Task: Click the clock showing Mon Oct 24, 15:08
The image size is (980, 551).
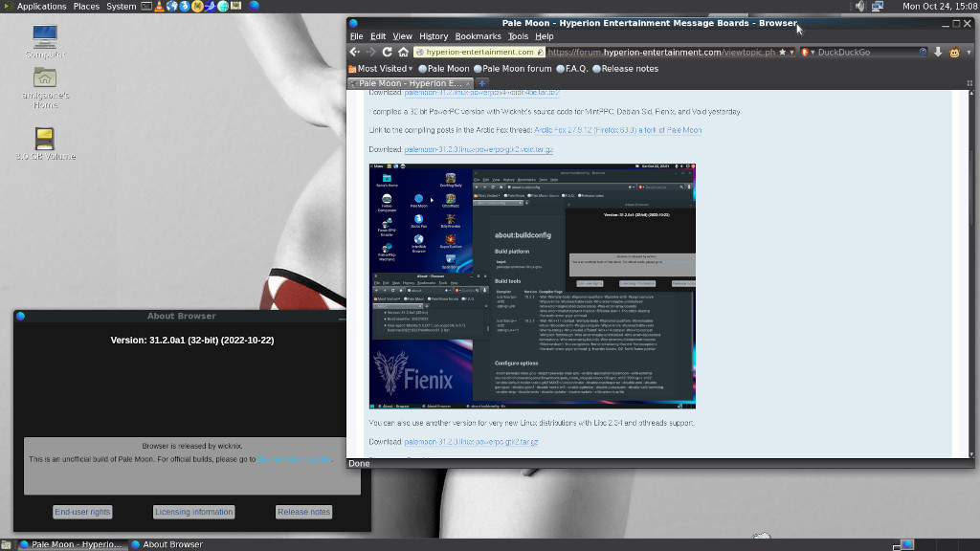Action: point(940,7)
